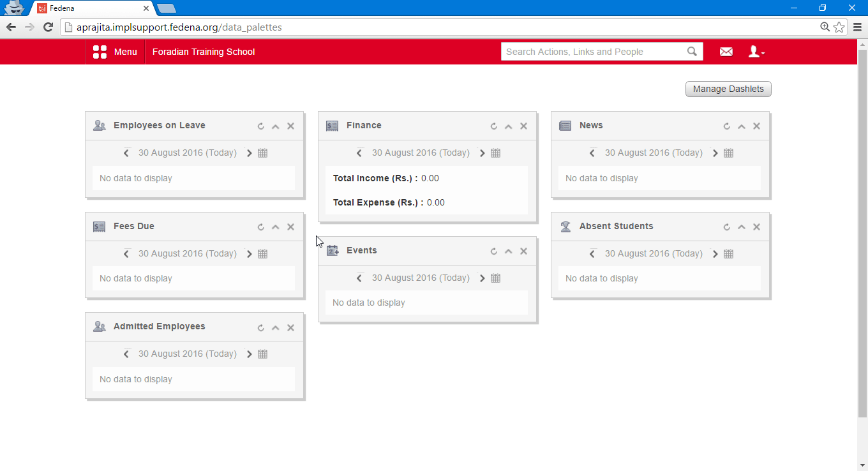Go to next day in Employees on Leave
This screenshot has width=868, height=471.
click(249, 153)
